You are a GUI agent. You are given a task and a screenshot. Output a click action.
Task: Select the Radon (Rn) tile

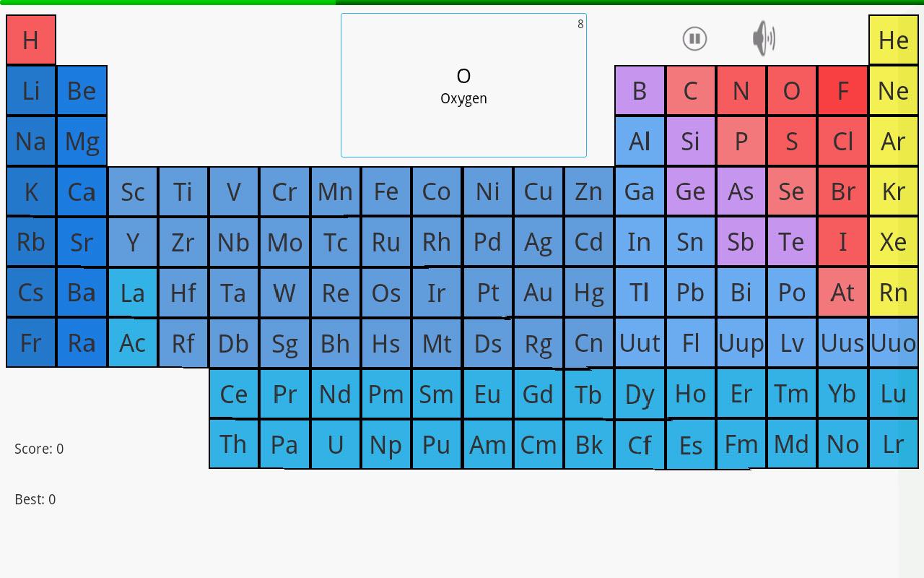point(894,293)
